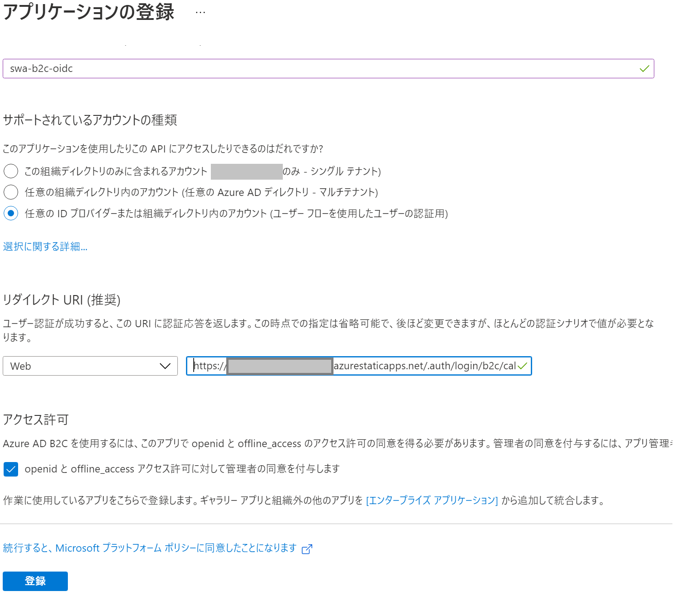Open the ellipsis menu beside the page title
This screenshot has width=700, height=596.
click(200, 13)
